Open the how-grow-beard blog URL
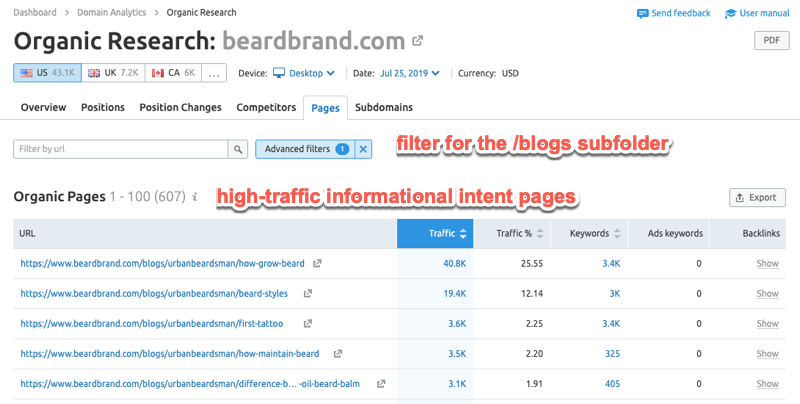The width and height of the screenshot is (800, 404). pyautogui.click(x=162, y=264)
